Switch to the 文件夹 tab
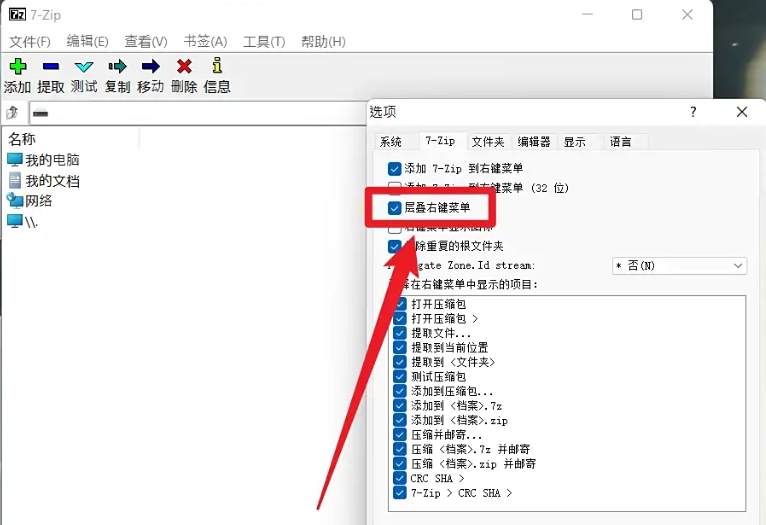Image resolution: width=766 pixels, height=525 pixels. click(488, 142)
